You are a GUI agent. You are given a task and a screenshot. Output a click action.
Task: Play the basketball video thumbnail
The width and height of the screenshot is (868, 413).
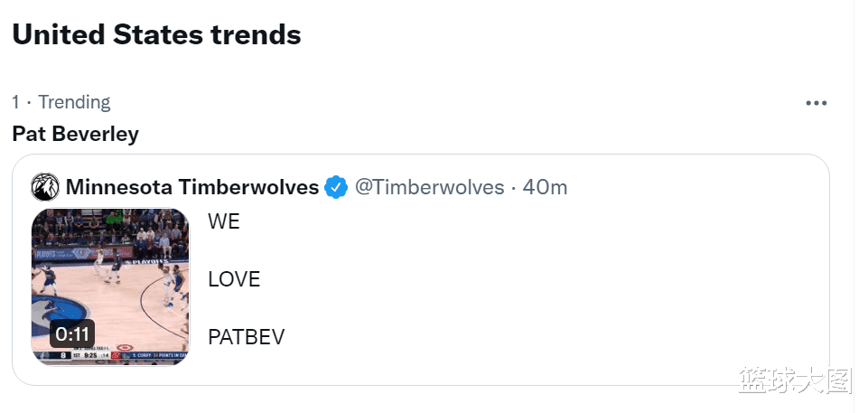tap(111, 286)
